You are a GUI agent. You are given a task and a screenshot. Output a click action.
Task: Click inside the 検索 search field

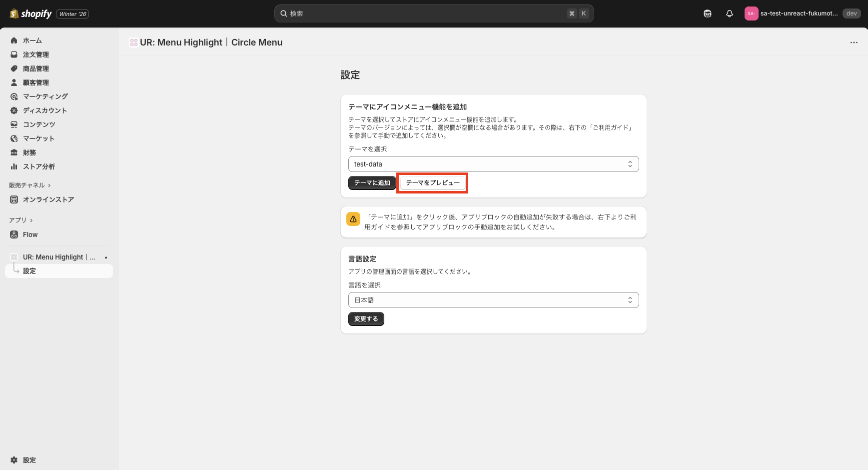(434, 13)
